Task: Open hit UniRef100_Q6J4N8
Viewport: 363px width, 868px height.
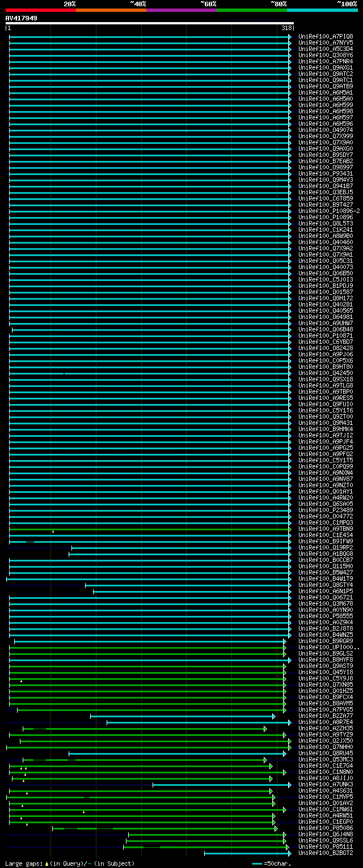Action: (326, 834)
